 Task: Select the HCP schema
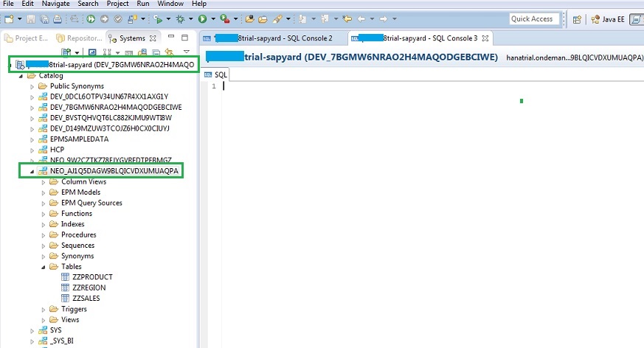click(57, 150)
